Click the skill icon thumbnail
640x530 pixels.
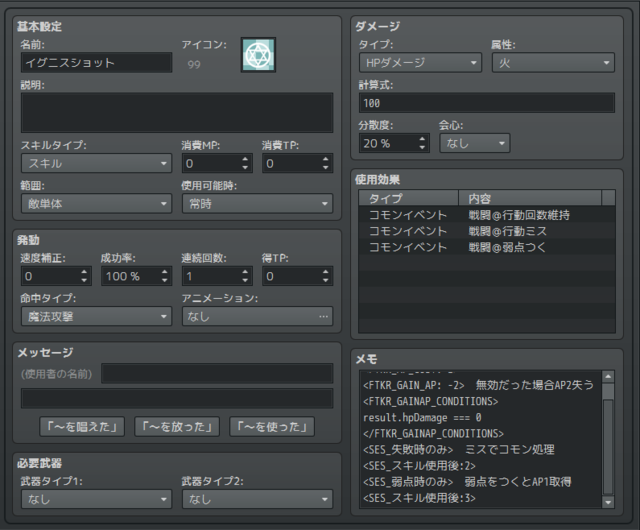[x=258, y=55]
